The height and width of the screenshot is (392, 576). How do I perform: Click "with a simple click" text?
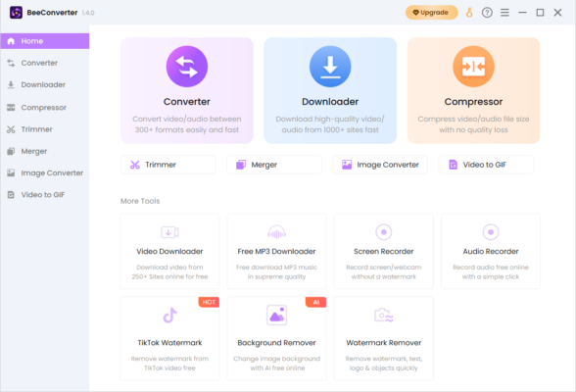pyautogui.click(x=491, y=276)
